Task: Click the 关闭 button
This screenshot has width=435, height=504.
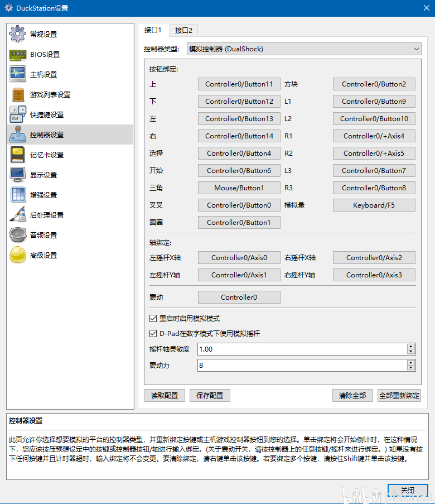Action: tap(408, 491)
